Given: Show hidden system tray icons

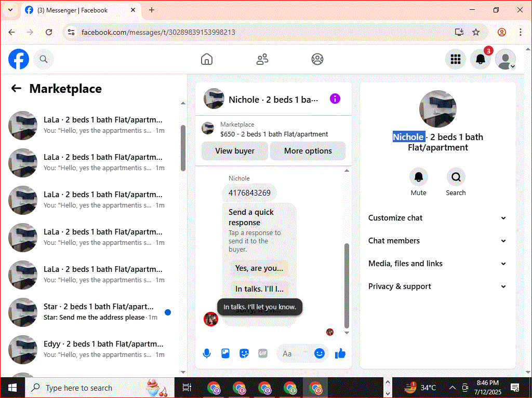Looking at the screenshot, I should 453,388.
